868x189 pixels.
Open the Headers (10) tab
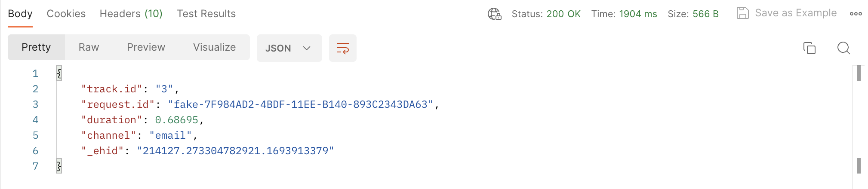tap(131, 14)
